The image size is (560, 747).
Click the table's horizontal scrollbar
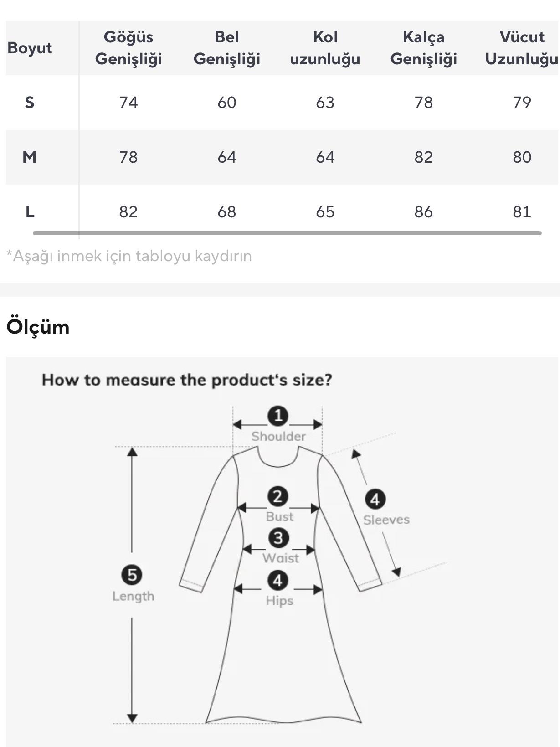pyautogui.click(x=287, y=233)
